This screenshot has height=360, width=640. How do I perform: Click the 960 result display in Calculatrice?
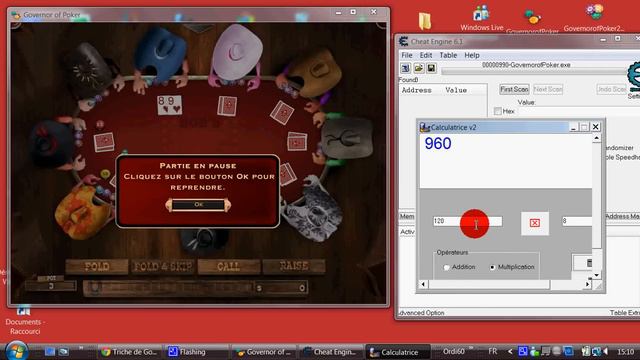(x=438, y=144)
